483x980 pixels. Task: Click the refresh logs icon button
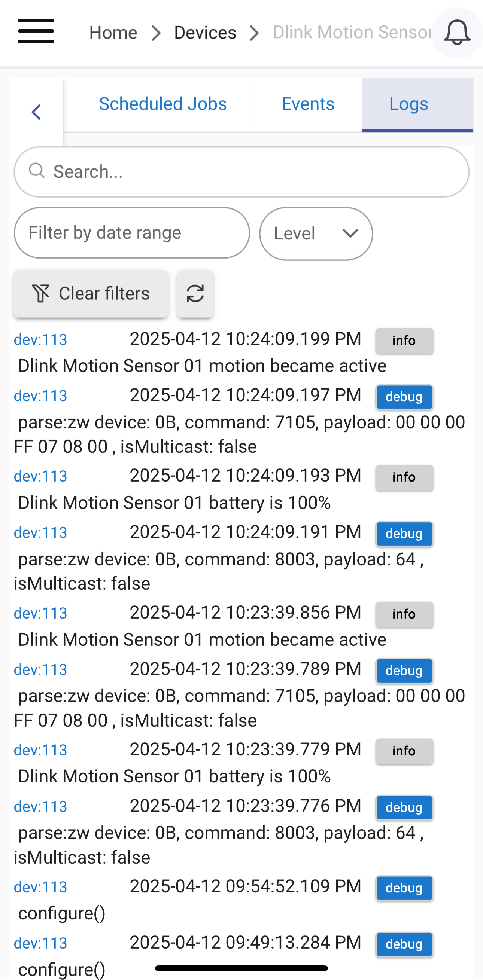click(x=195, y=294)
